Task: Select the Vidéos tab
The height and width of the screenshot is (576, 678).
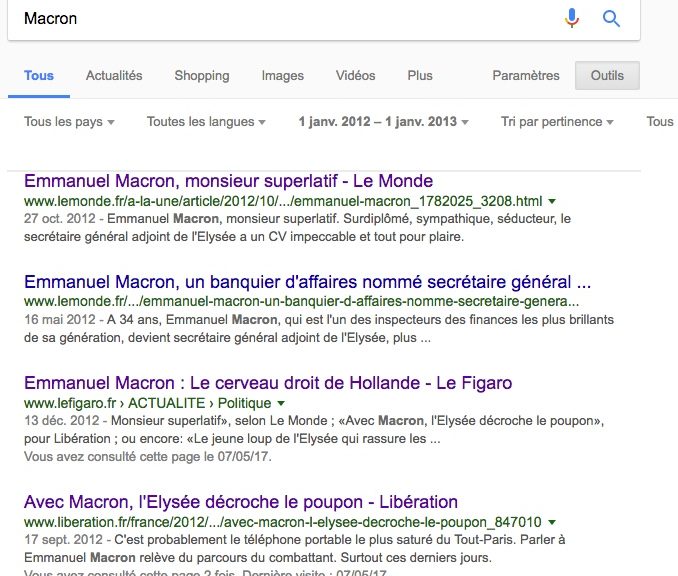Action: tap(356, 76)
